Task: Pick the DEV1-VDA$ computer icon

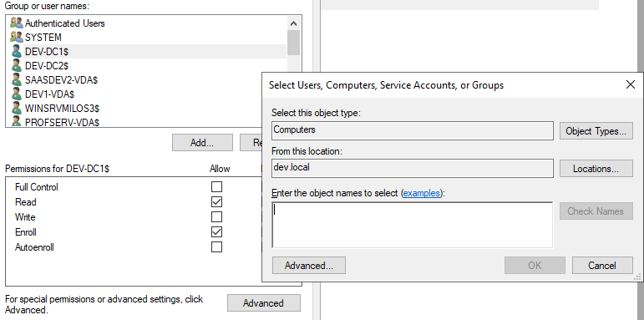Action: (x=17, y=94)
